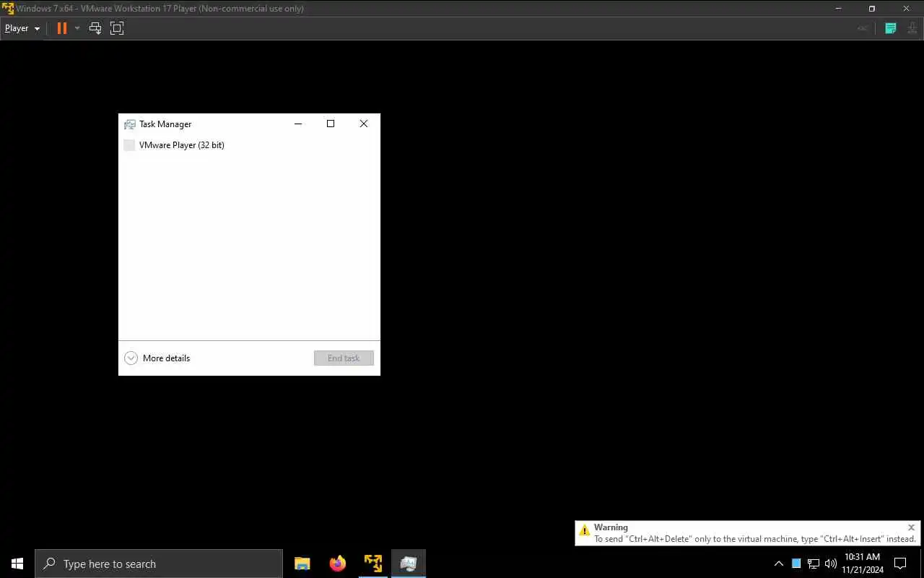Open File Explorer from the taskbar
The image size is (924, 578).
click(302, 564)
